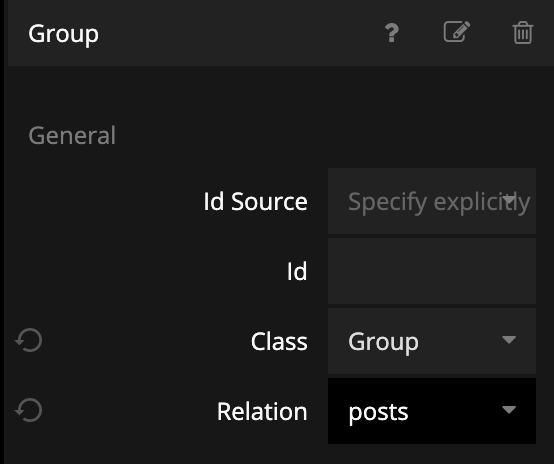Click the Id Source label

(x=255, y=201)
